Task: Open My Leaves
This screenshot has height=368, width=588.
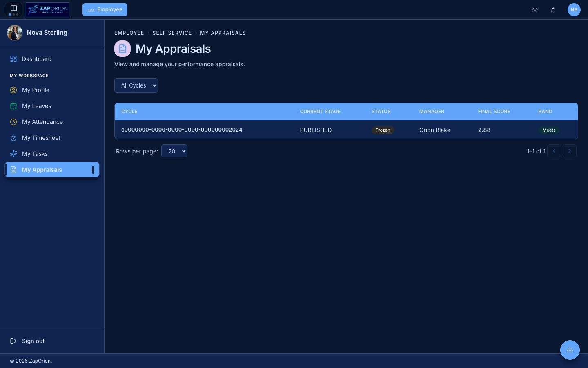Action: pos(52,106)
